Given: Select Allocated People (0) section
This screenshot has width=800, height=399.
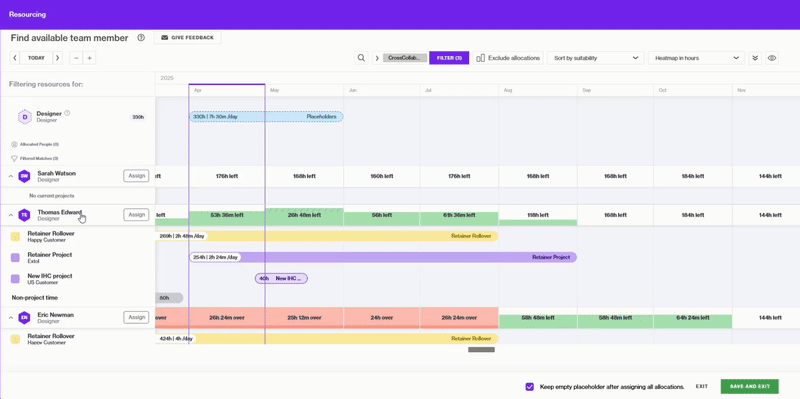Looking at the screenshot, I should pyautogui.click(x=35, y=144).
